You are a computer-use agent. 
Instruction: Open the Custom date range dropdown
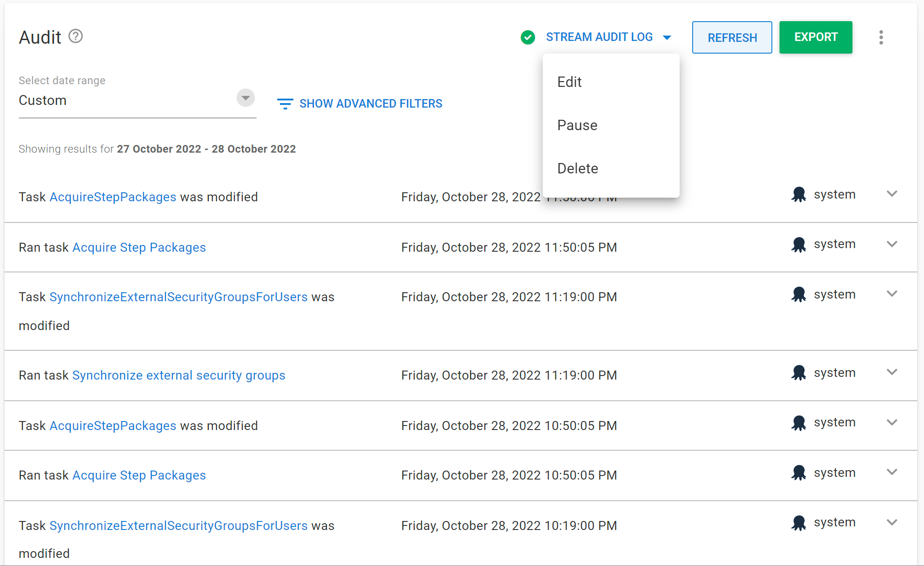pos(246,98)
